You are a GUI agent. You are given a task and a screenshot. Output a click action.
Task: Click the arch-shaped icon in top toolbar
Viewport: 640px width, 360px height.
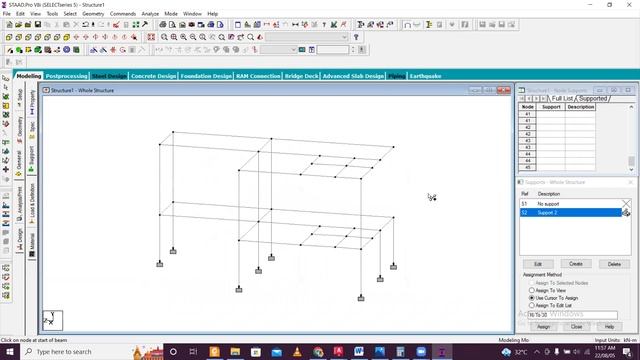[407, 25]
